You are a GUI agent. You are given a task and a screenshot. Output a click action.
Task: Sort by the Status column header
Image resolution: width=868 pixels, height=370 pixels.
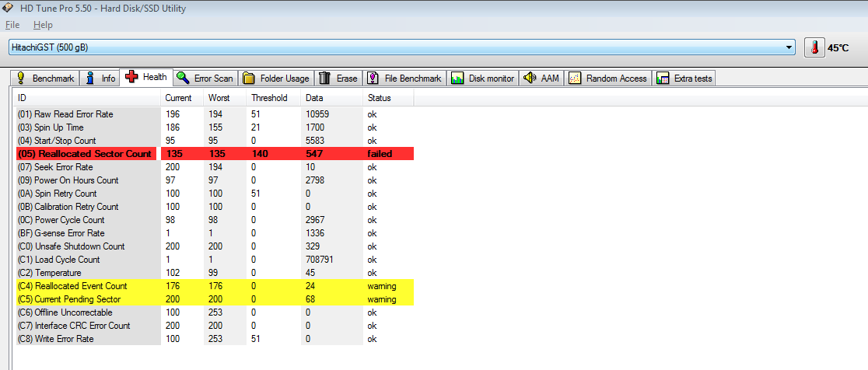(388, 98)
